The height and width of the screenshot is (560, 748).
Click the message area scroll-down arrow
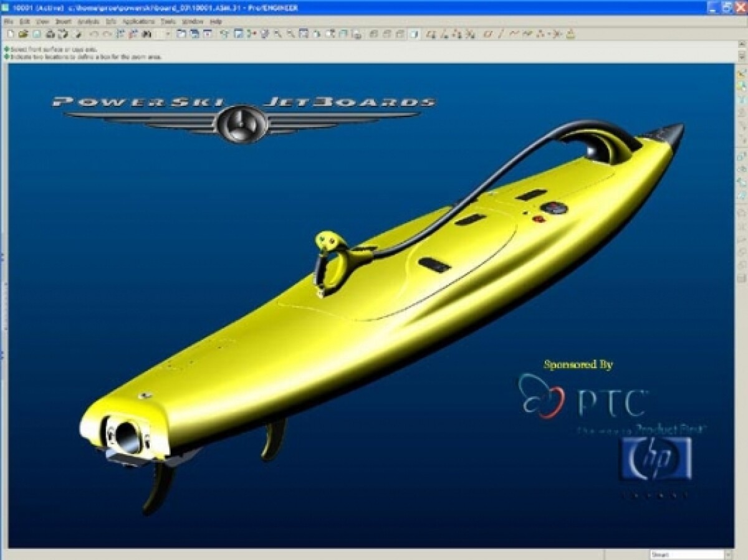point(741,57)
